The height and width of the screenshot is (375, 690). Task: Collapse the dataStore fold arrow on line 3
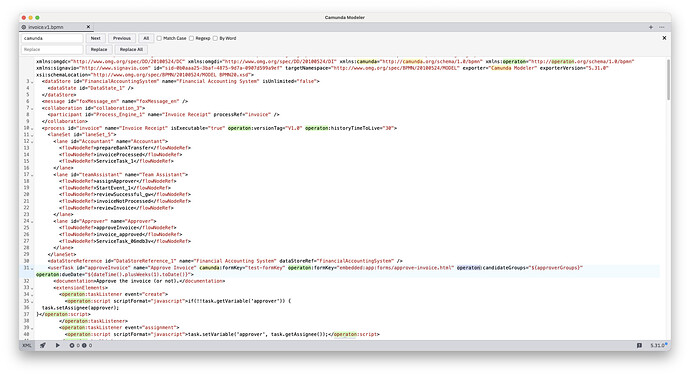[x=33, y=82]
